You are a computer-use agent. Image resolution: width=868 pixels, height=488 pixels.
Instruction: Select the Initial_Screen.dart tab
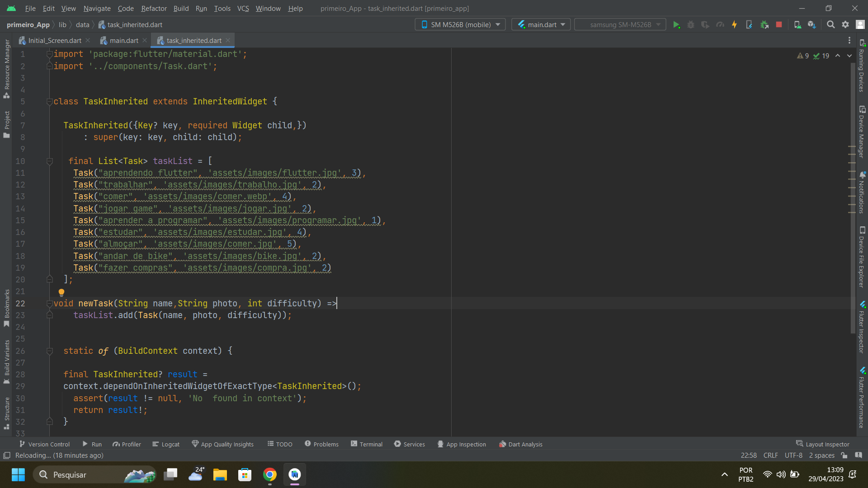(54, 41)
